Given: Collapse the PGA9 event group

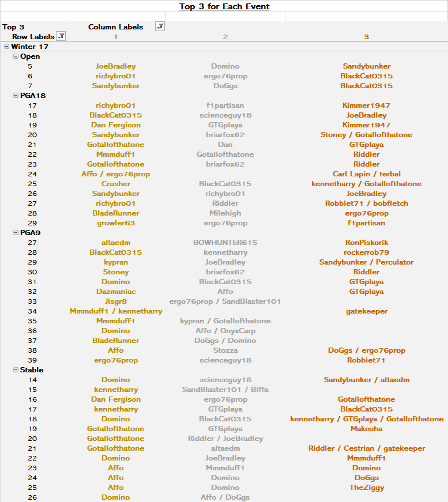Looking at the screenshot, I should pos(16,233).
